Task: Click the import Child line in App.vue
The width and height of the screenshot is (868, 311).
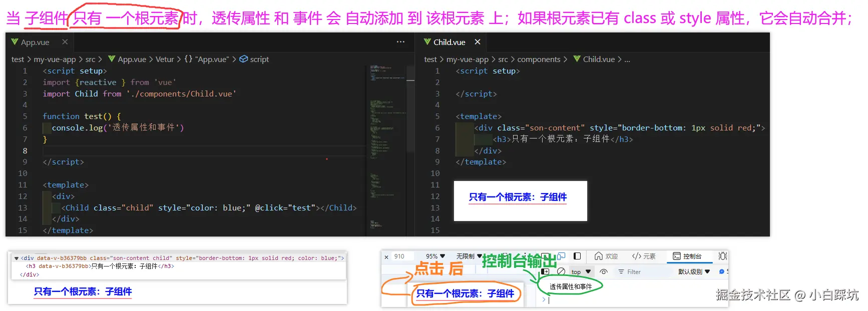Action: tap(139, 94)
